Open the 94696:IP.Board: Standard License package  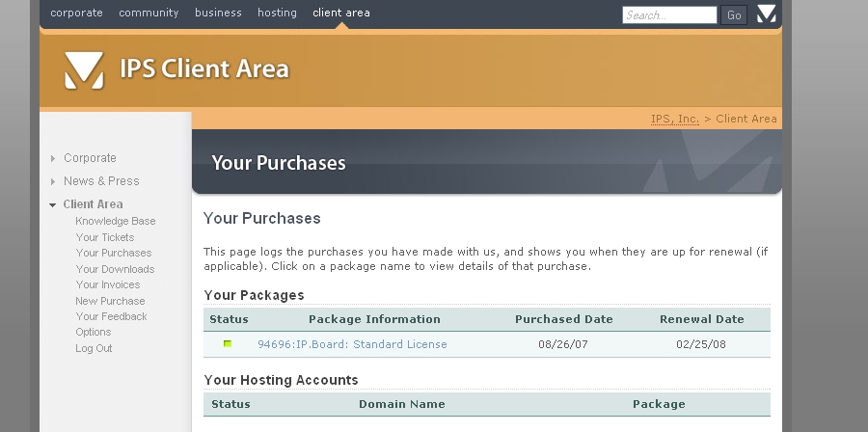(x=352, y=344)
